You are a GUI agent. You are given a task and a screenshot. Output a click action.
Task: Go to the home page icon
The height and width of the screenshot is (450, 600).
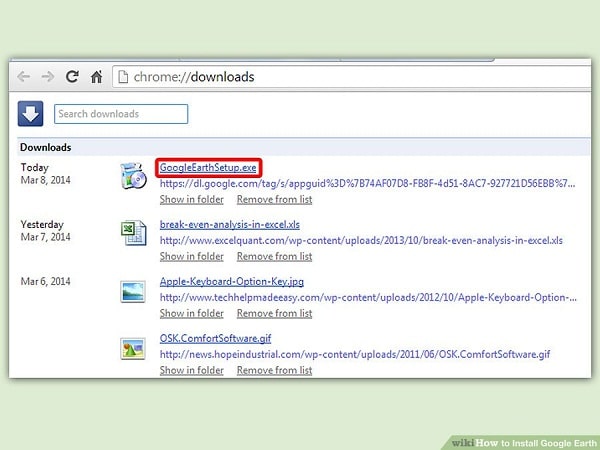[x=96, y=77]
